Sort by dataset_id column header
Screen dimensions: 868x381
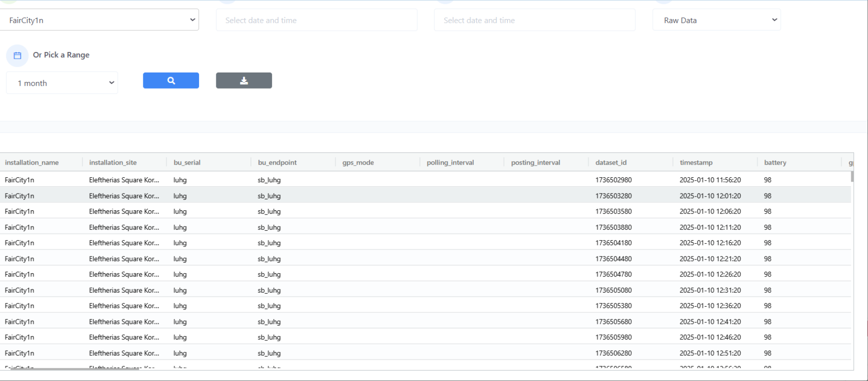611,163
